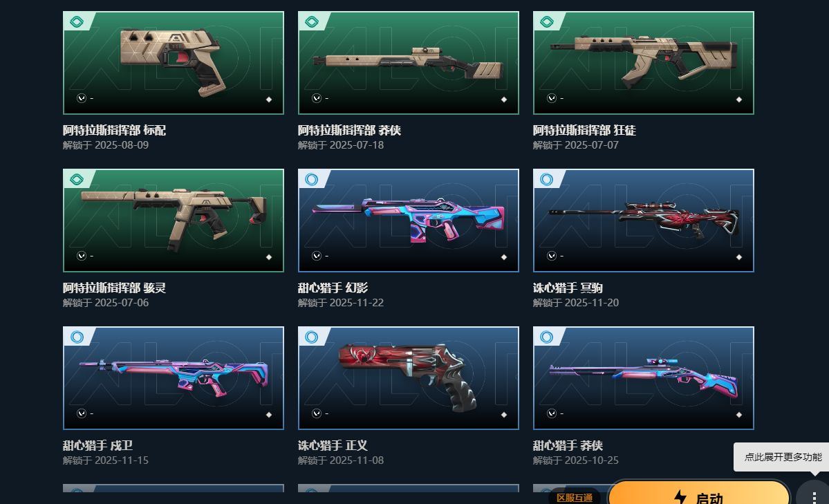Click the blue tier badge on 甜心猎手 幻影 card
Screen dimensions: 829x504
(x=311, y=179)
